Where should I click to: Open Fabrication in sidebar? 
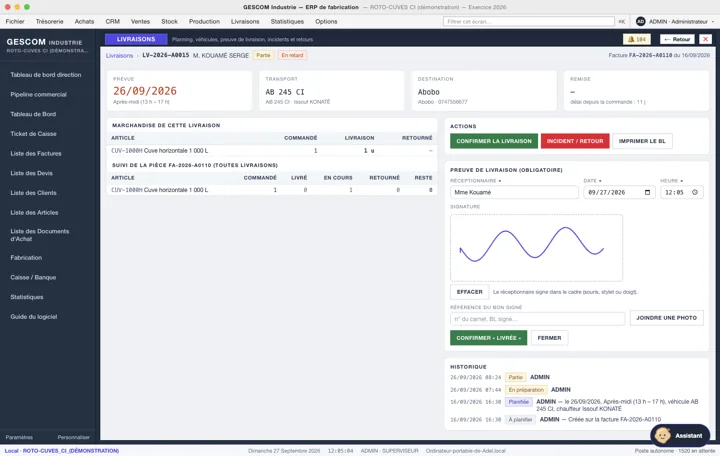click(x=26, y=258)
